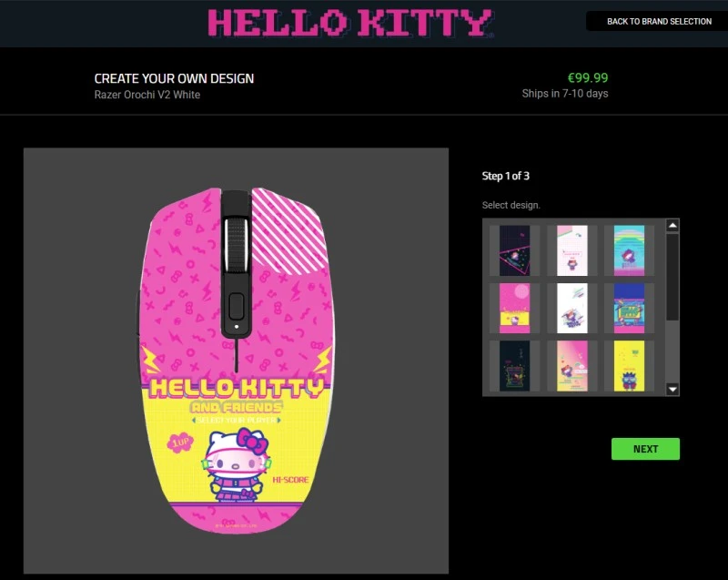The height and width of the screenshot is (580, 728).
Task: Choose the blue arcade scoreboard design
Action: 628,309
